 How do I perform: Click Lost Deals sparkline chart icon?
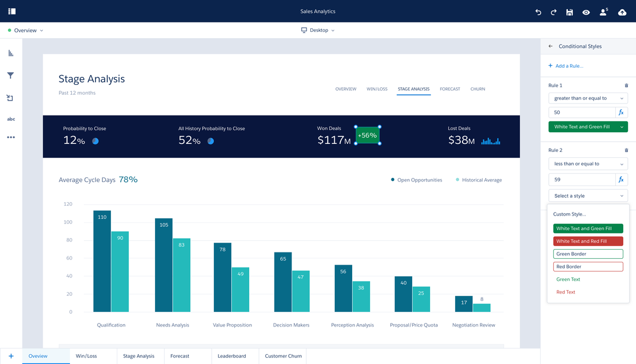click(x=491, y=140)
